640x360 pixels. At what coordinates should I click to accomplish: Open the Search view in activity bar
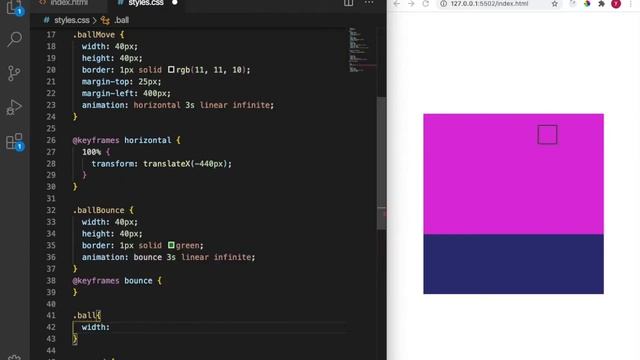[x=14, y=40]
